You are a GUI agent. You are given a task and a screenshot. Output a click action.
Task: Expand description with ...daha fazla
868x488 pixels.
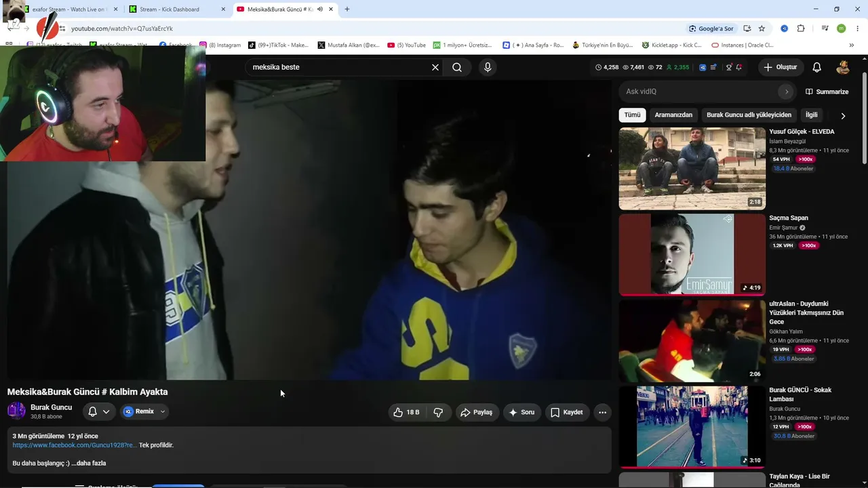pos(89,464)
